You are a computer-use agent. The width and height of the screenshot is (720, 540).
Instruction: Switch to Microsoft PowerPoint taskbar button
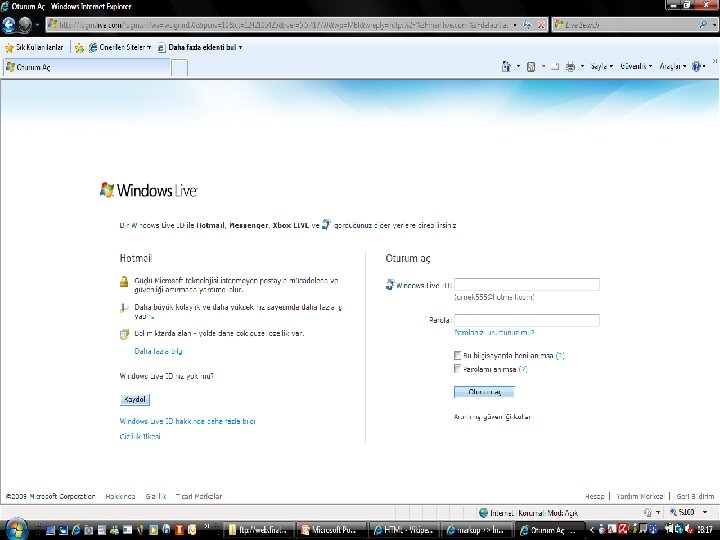tap(332, 530)
